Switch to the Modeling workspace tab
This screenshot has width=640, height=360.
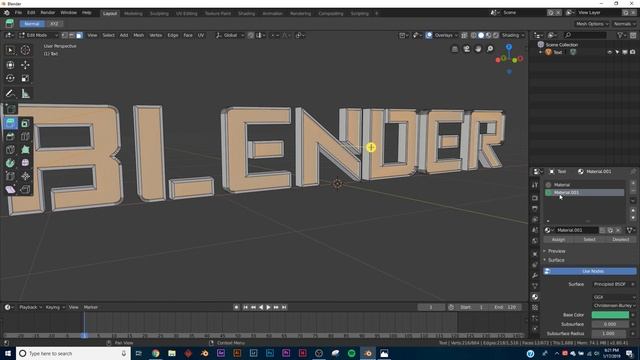click(133, 13)
